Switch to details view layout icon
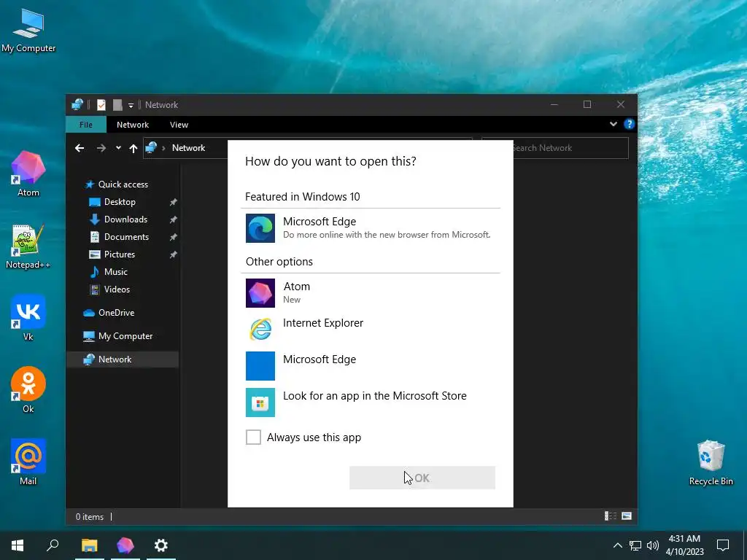Screen dimensions: 747x560 point(611,516)
